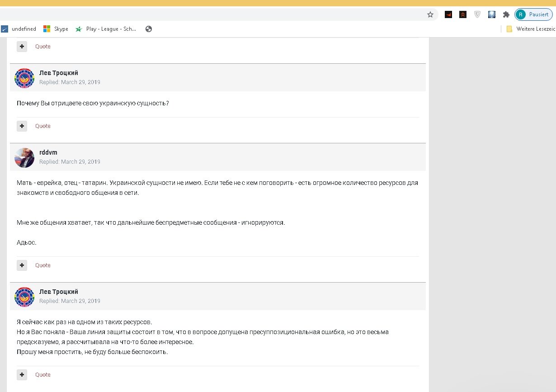
Task: Open the Extensions puzzle-piece menu
Action: (x=506, y=14)
